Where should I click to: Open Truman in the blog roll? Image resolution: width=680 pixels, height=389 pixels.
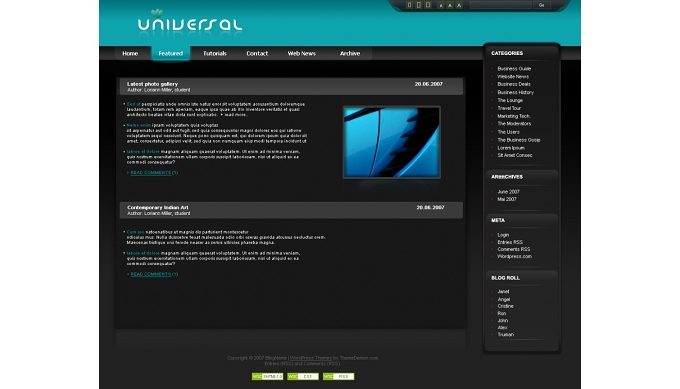506,335
